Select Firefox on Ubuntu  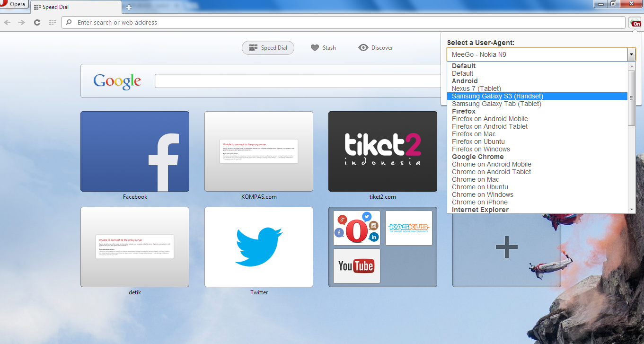click(x=537, y=141)
